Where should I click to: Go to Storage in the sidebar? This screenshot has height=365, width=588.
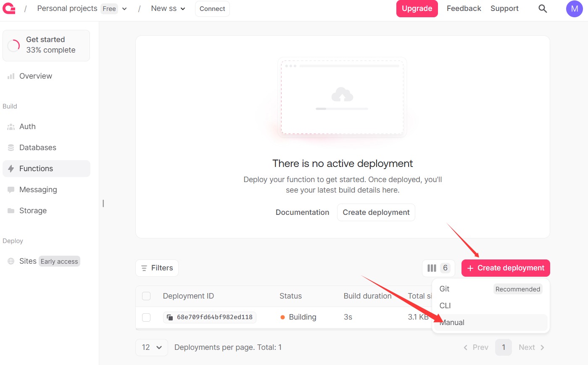(33, 211)
